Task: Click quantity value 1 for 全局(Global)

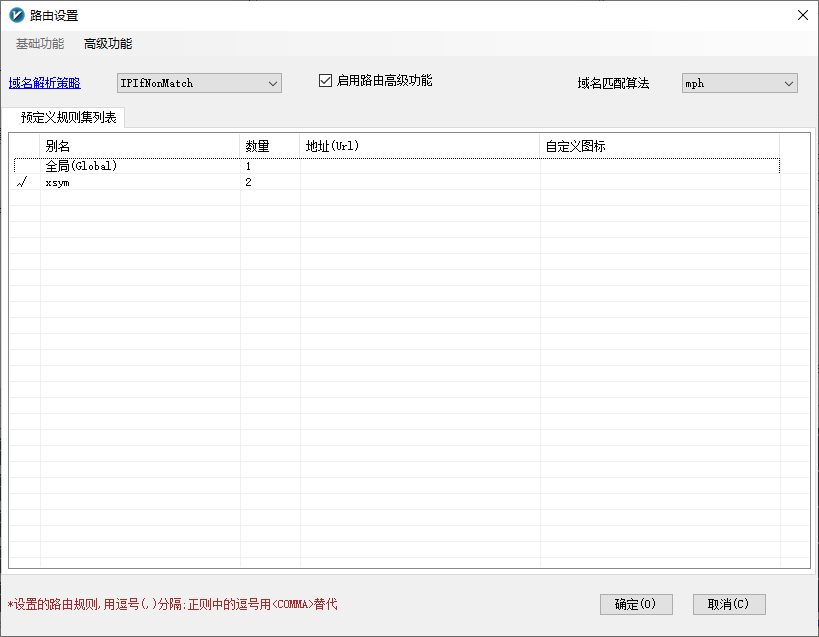Action: click(248, 166)
